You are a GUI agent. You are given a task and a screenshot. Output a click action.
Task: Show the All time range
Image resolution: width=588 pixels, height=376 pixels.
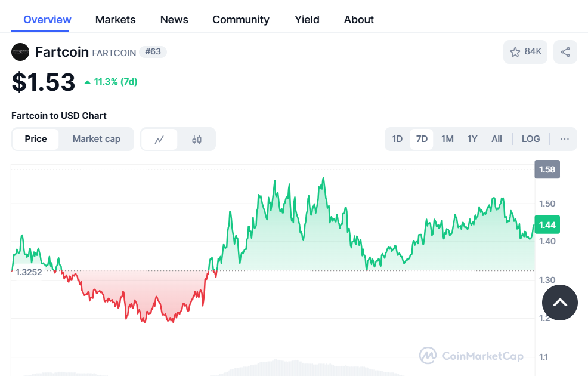coord(497,139)
